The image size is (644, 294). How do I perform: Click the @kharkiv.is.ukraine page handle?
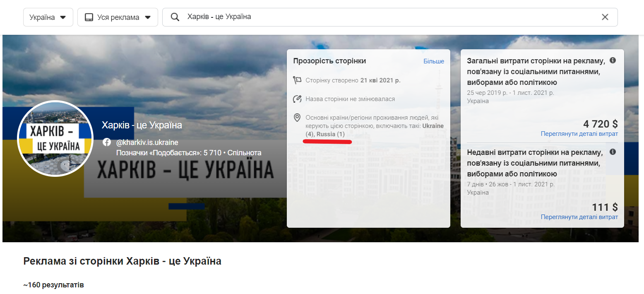pos(147,142)
